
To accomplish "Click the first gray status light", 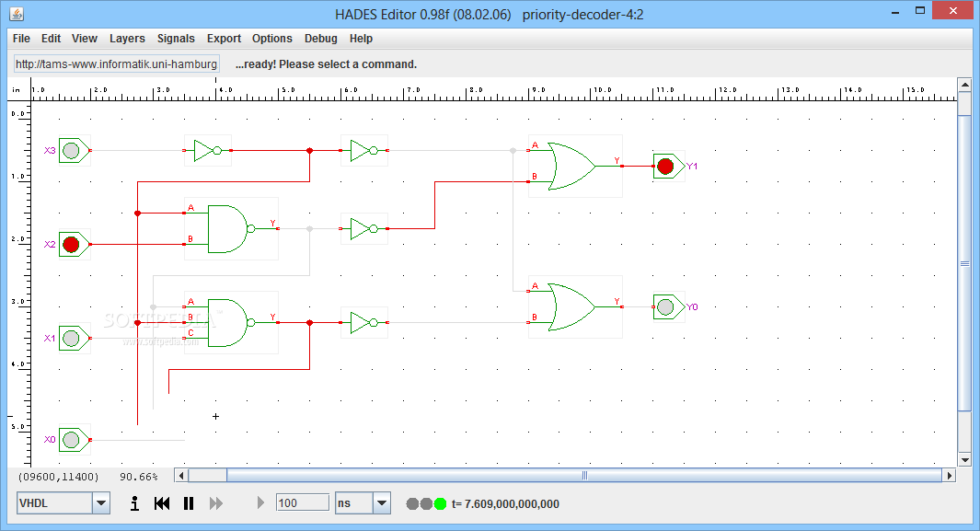I will coord(412,503).
